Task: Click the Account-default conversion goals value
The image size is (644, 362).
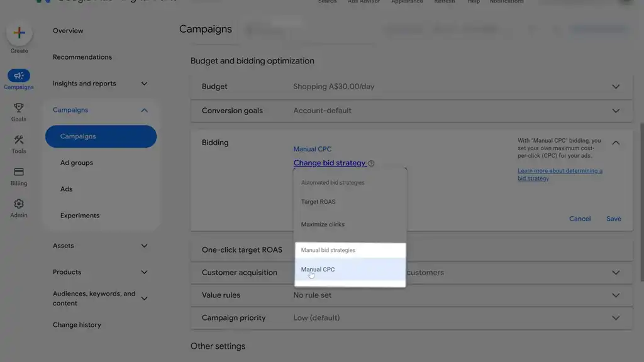Action: coord(322,111)
